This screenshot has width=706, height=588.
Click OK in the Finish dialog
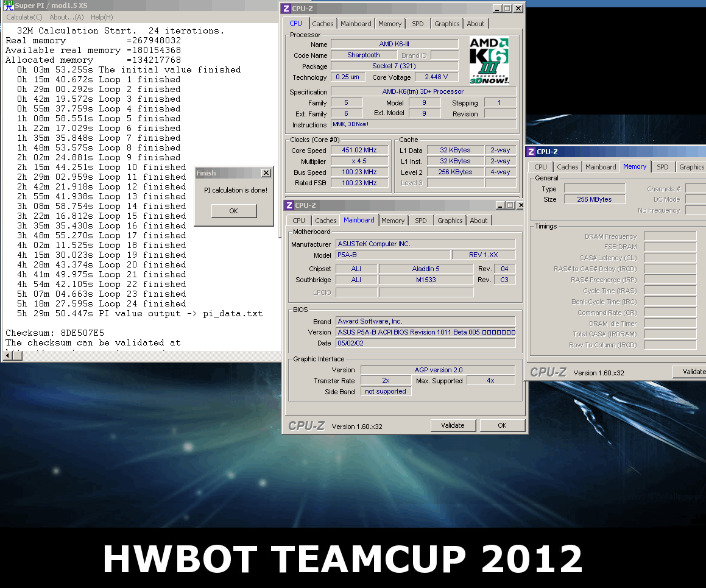click(234, 211)
